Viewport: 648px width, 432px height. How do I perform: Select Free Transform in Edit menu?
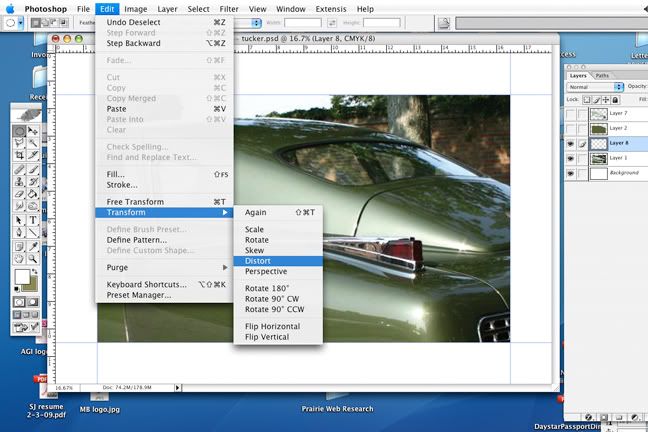164,202
